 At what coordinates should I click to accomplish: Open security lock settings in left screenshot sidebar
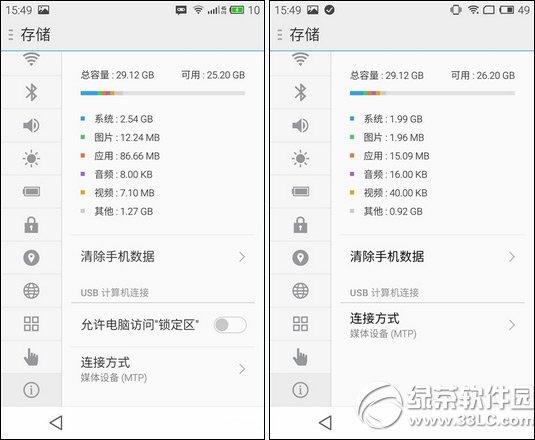[x=31, y=224]
